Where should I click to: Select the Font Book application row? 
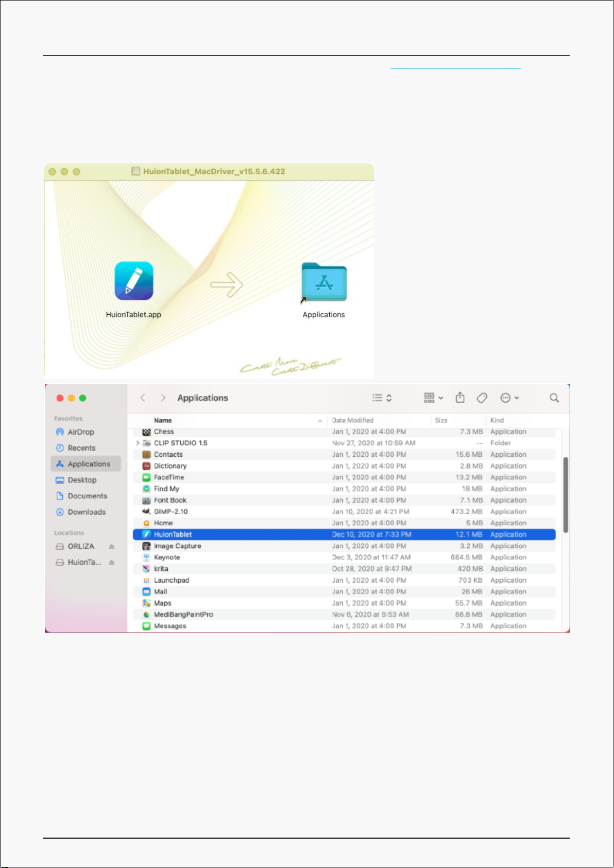(x=344, y=500)
